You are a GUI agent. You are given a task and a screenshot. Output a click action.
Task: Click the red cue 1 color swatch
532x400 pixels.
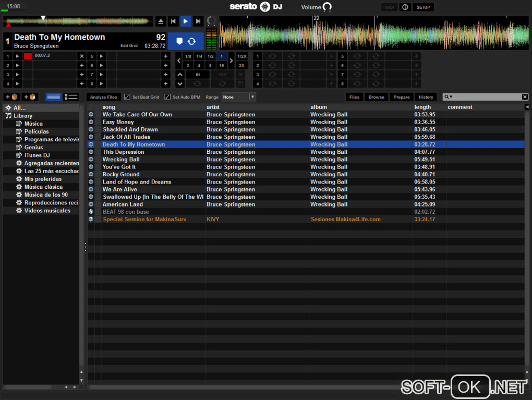(28, 56)
